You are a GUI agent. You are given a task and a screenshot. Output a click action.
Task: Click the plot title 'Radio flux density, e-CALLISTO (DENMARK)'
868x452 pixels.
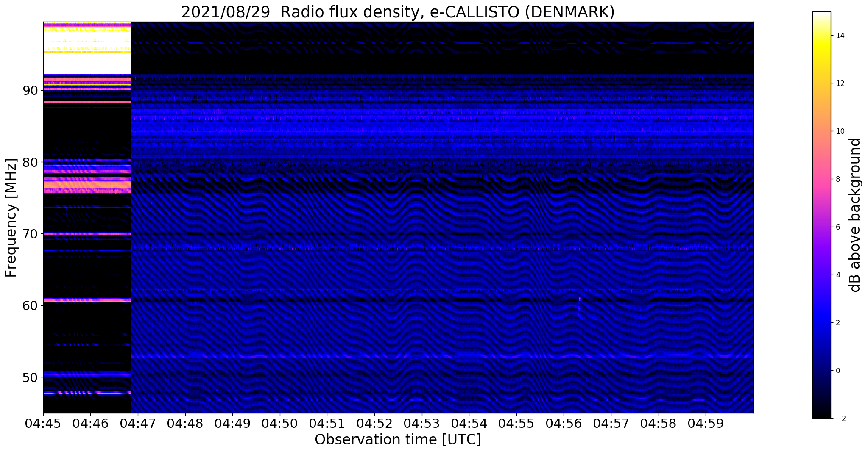coord(447,12)
